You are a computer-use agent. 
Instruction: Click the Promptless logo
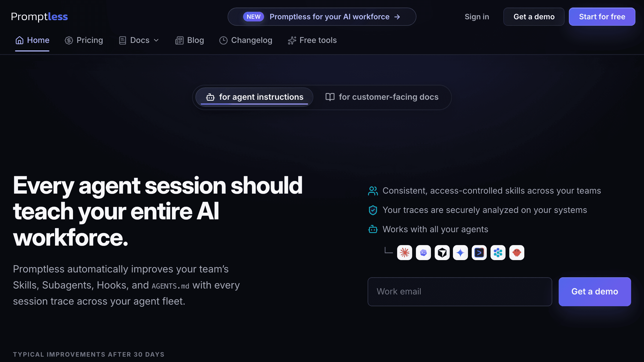39,17
